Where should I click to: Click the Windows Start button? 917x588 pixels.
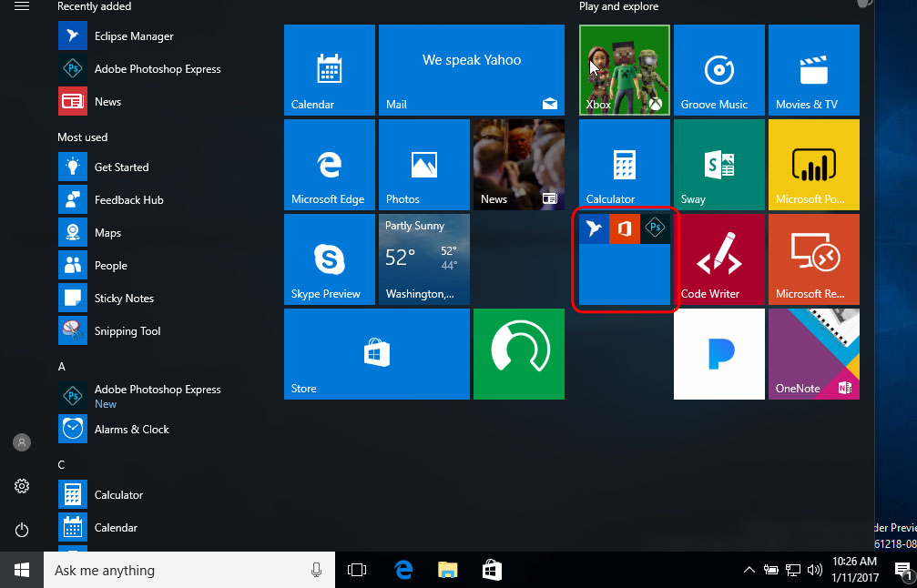click(22, 570)
